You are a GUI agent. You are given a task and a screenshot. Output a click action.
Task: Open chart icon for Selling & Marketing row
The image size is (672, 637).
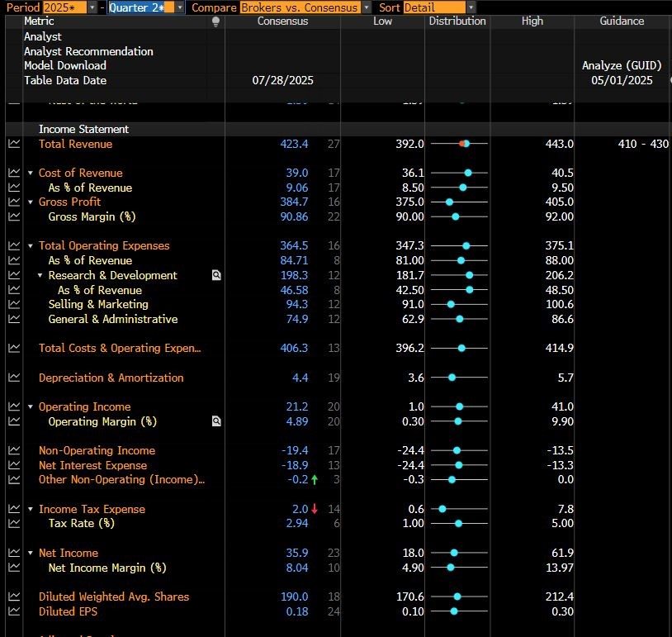coord(14,304)
